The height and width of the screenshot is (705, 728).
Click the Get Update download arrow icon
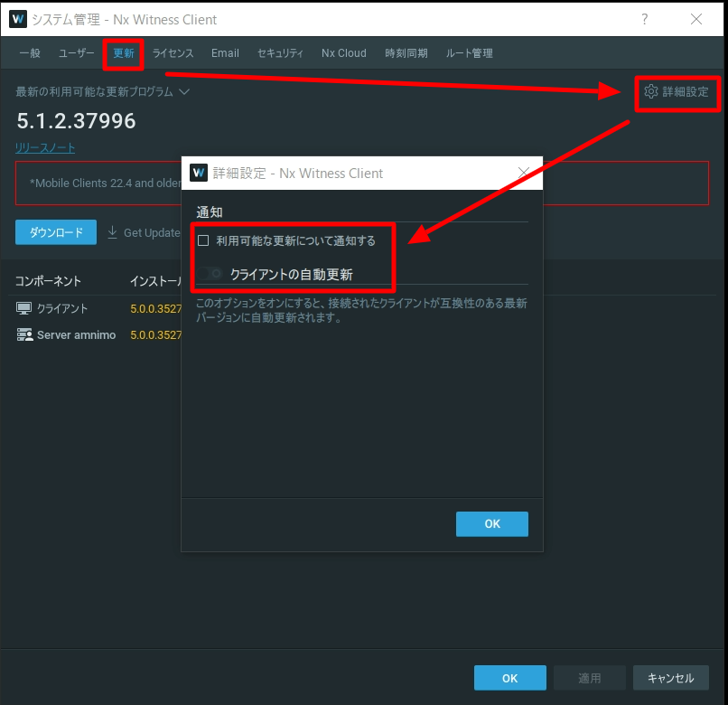113,232
